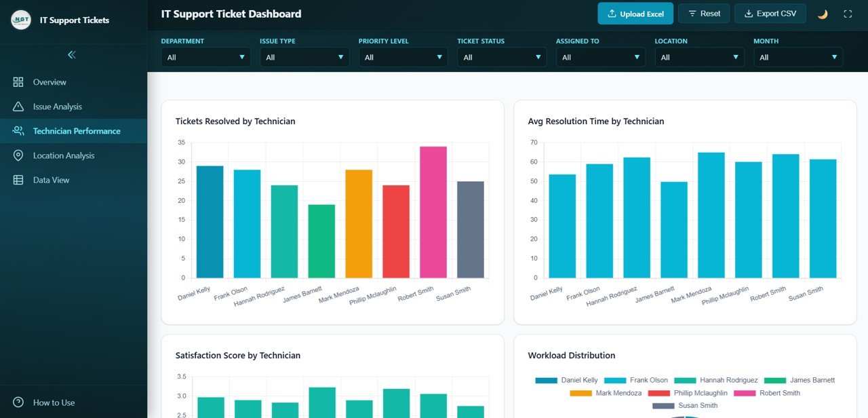Open the Department filter dropdown
Viewport: 868px width, 418px height.
tap(205, 58)
